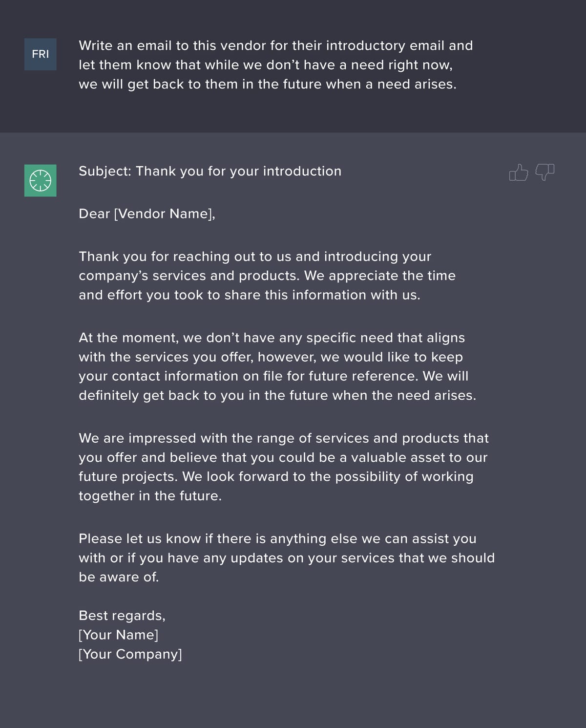586x728 pixels.
Task: Click the line 'definitely get back to you'
Action: coord(277,395)
